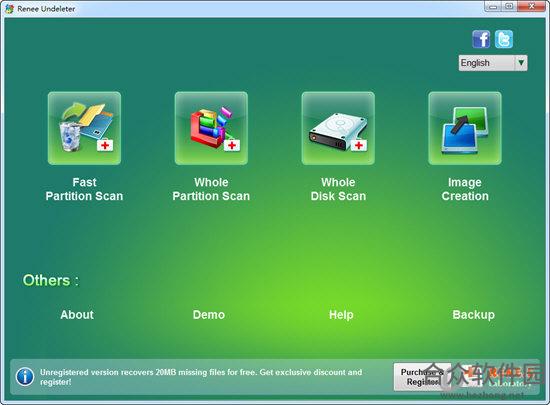This screenshot has height=405, width=550.
Task: Select the English language box
Action: pos(493,63)
